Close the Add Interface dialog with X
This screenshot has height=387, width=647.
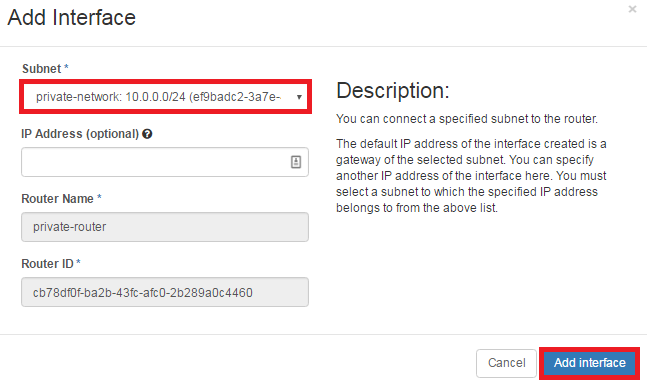coord(632,9)
